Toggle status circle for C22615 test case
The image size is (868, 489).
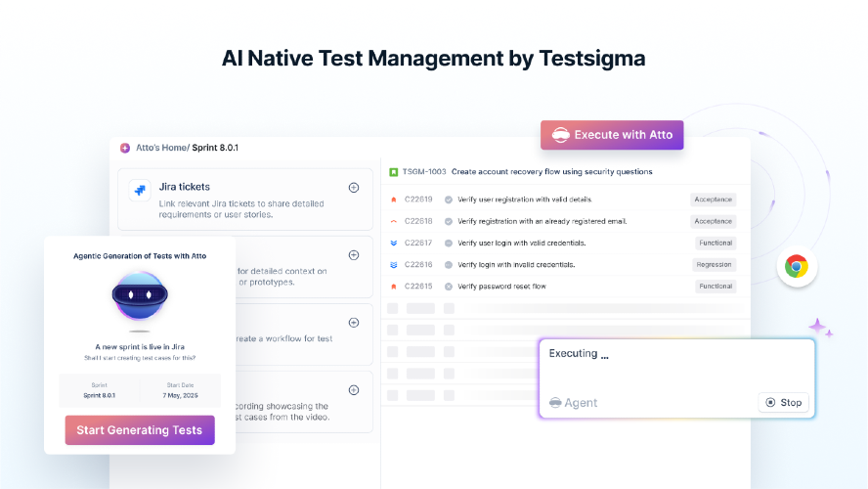tap(449, 287)
